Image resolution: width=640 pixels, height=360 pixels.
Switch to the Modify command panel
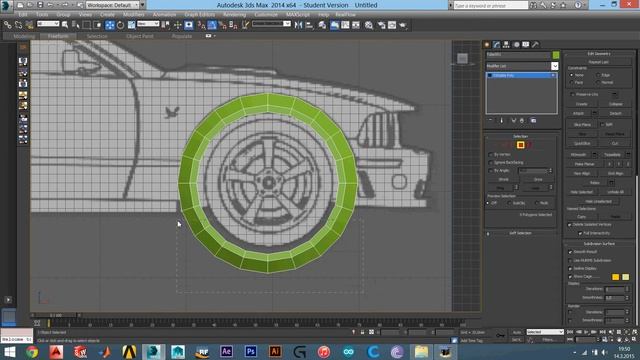click(x=497, y=44)
